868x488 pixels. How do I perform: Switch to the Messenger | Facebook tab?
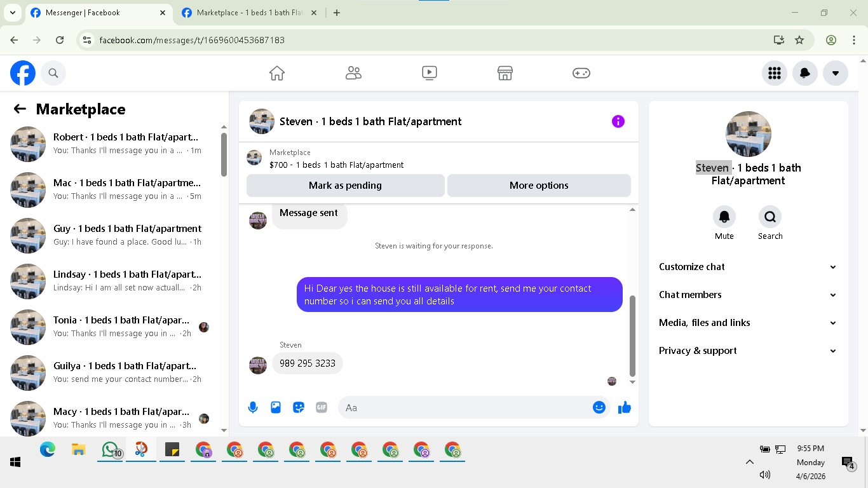pos(98,13)
